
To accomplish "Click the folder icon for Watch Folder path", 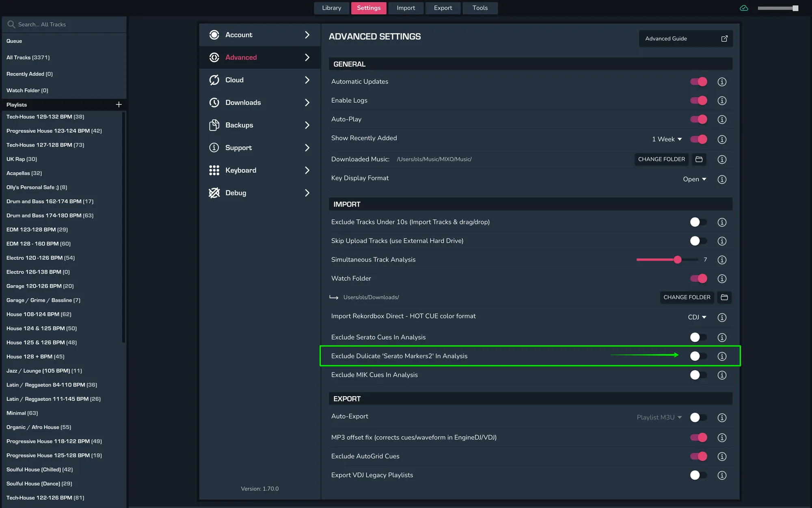I will click(724, 297).
